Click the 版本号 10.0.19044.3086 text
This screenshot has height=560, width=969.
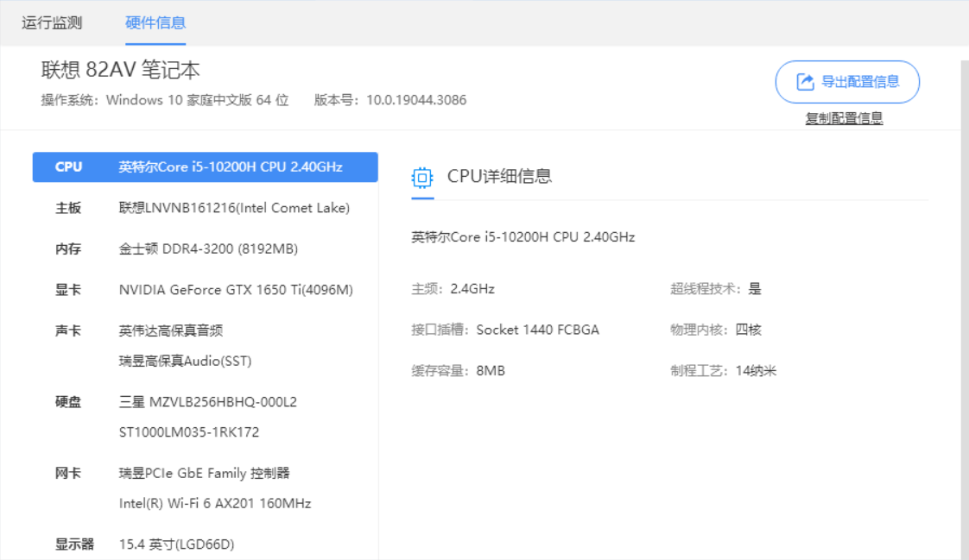(x=390, y=100)
